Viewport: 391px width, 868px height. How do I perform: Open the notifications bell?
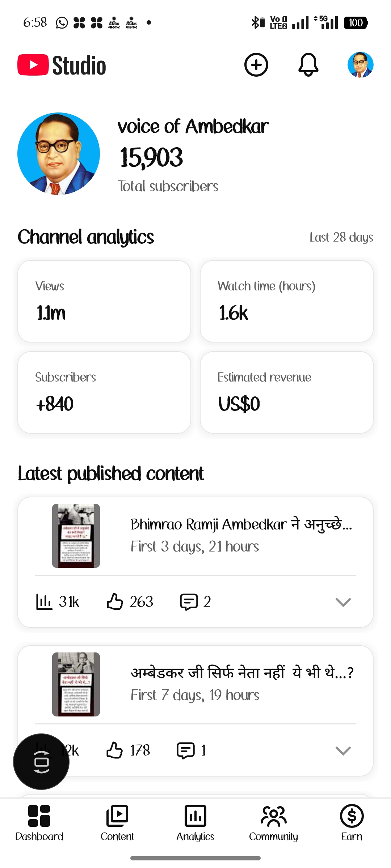(308, 65)
